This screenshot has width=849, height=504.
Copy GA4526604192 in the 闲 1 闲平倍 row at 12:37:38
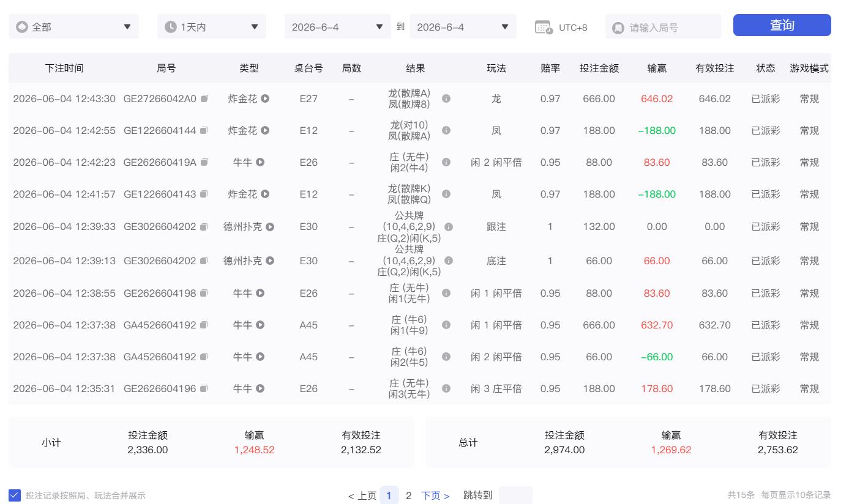pos(204,325)
